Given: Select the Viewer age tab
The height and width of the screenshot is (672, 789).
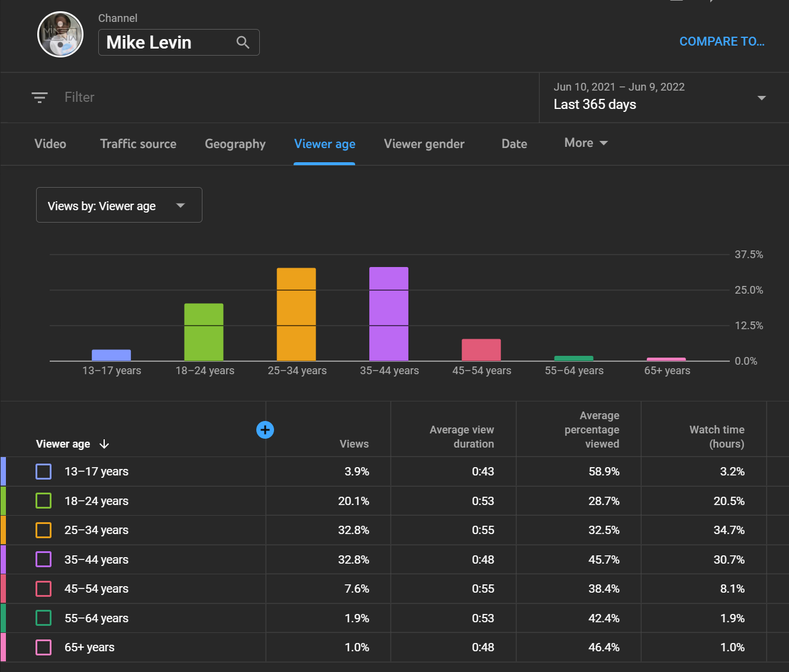Looking at the screenshot, I should pyautogui.click(x=324, y=144).
